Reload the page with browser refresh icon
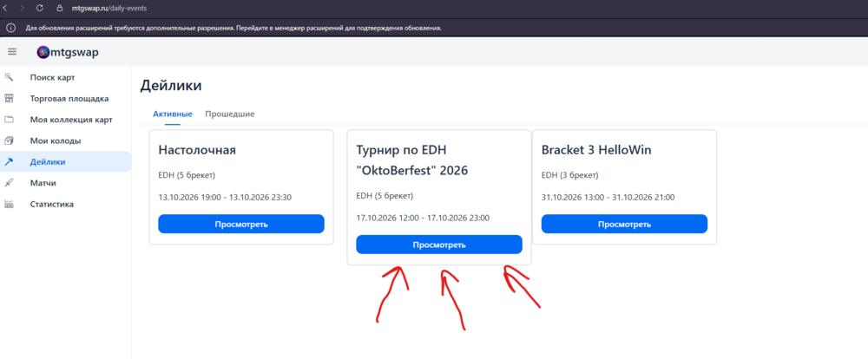868x359 pixels. (x=40, y=9)
